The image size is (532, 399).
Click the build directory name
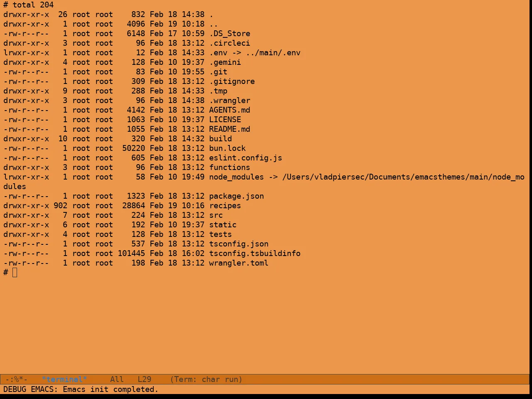[221, 139]
